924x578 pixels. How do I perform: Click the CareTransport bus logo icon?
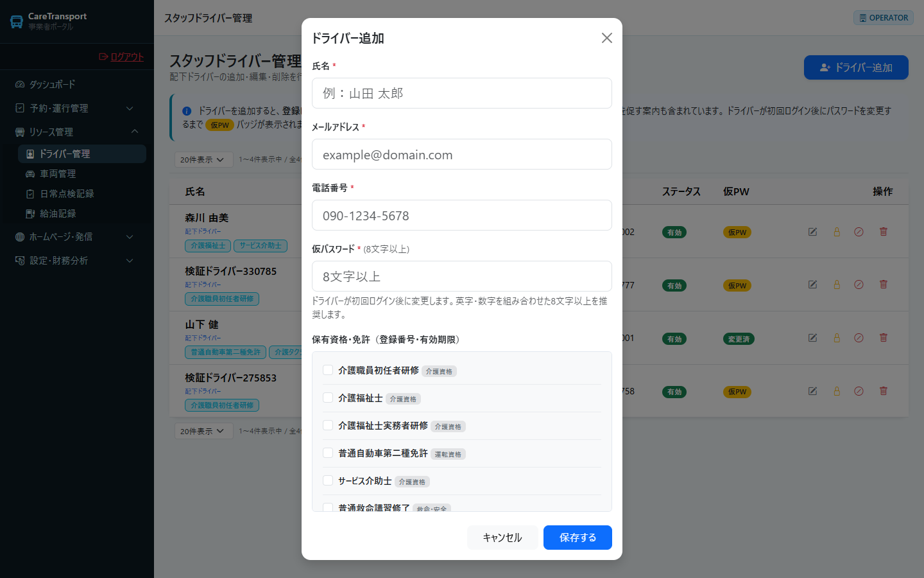pos(17,22)
